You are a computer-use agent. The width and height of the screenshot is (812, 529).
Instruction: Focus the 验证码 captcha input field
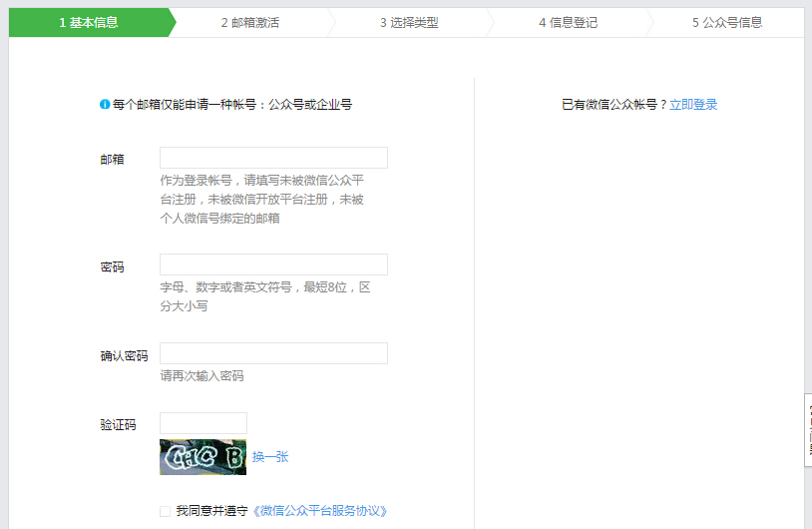tap(203, 423)
